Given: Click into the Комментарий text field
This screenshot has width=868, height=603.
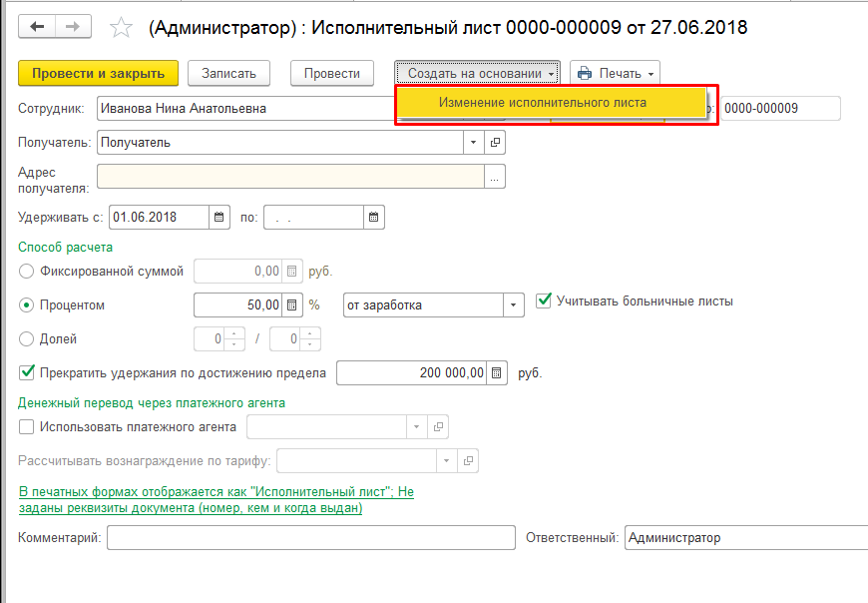Looking at the screenshot, I should [x=310, y=538].
